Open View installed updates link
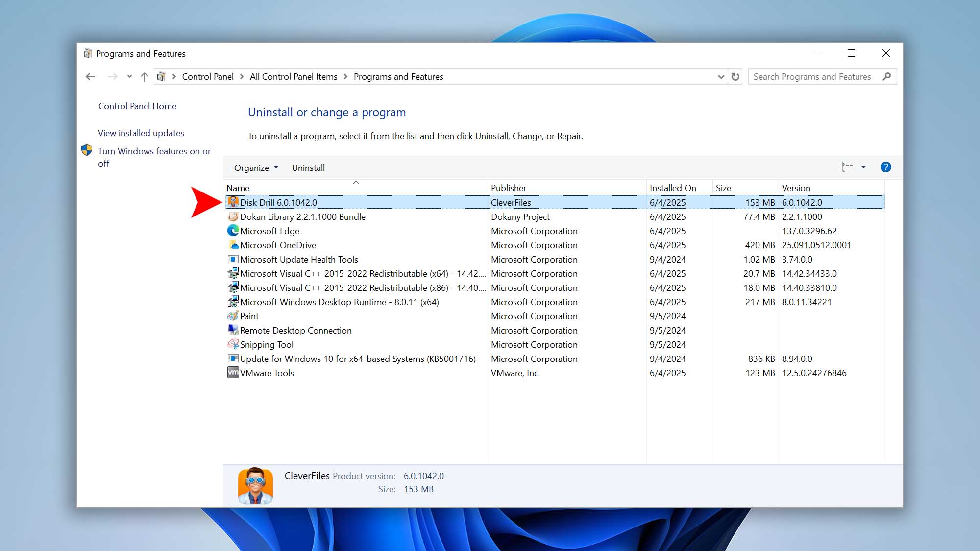This screenshot has height=551, width=980. pyautogui.click(x=141, y=133)
